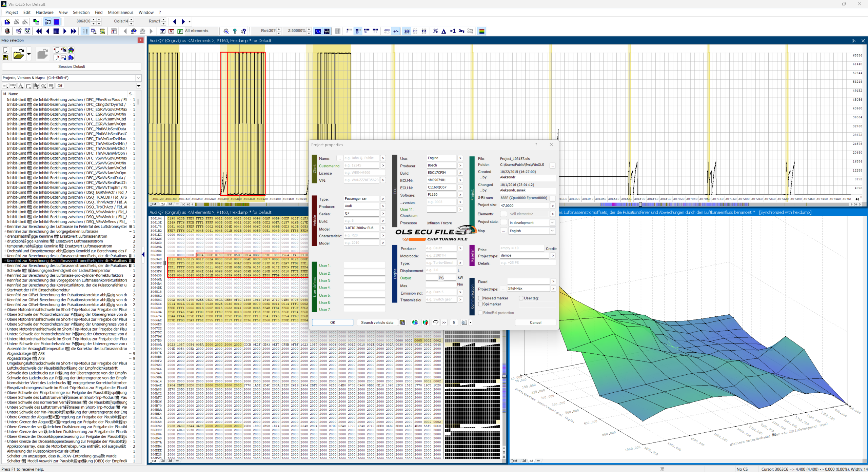This screenshot has height=472, width=868.
Task: Click the percent display icon
Action: point(435,31)
